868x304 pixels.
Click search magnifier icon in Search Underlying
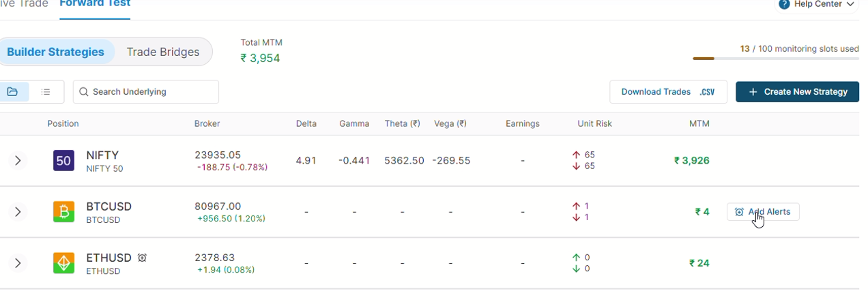pyautogui.click(x=84, y=91)
